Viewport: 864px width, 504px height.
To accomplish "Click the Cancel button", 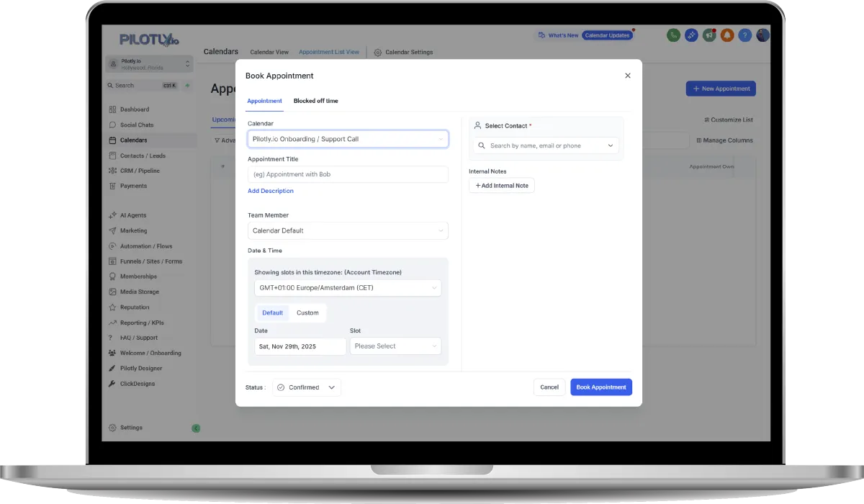I will [x=549, y=387].
